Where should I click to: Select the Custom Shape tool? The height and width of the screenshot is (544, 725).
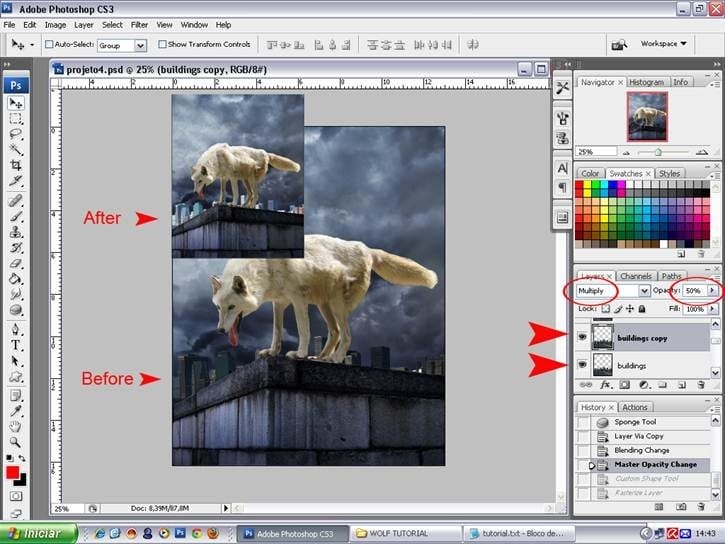point(16,377)
